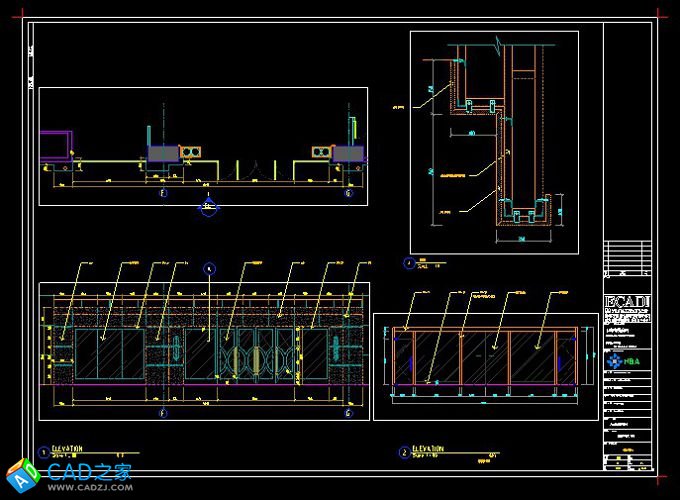Click the blue circle marker above left elevation
The image size is (680, 500).
(x=209, y=268)
